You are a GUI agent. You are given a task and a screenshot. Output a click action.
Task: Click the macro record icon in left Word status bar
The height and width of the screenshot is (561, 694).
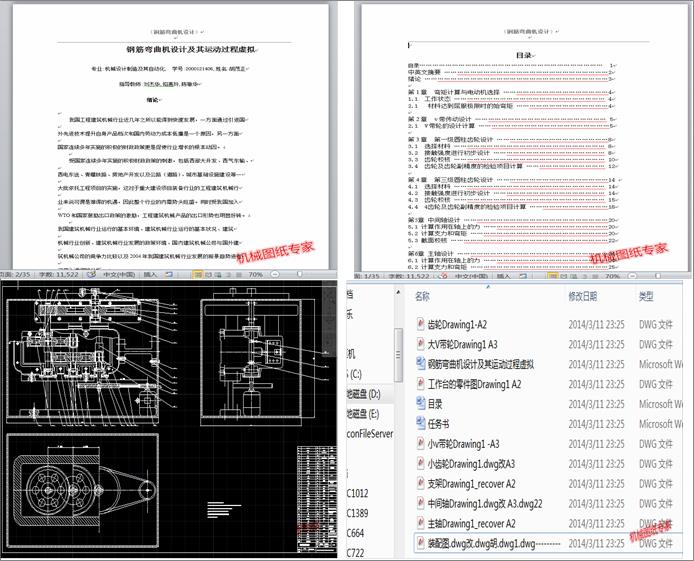(x=169, y=274)
